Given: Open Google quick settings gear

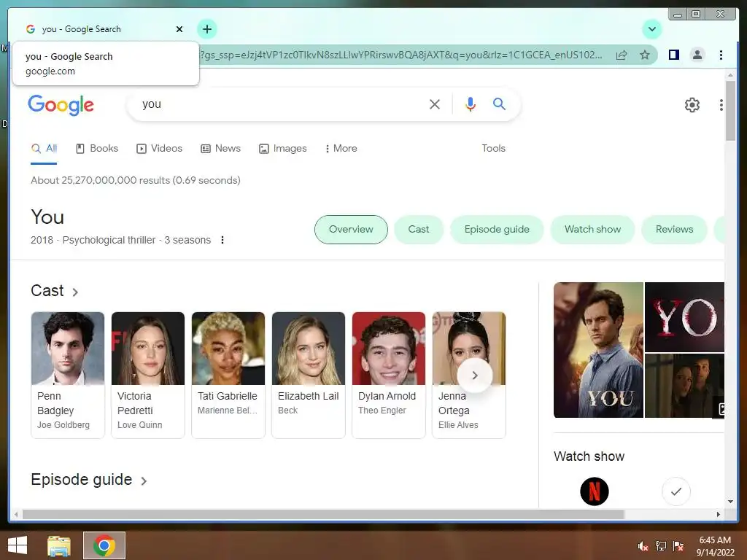Looking at the screenshot, I should click(x=692, y=105).
